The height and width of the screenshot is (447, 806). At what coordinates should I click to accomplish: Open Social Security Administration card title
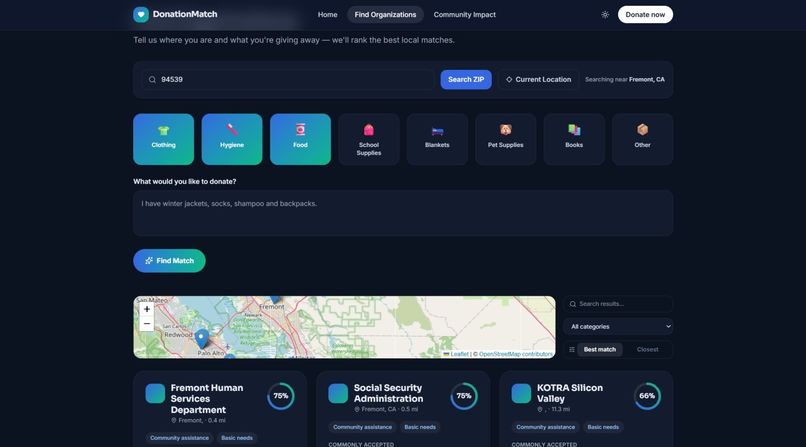[x=389, y=393]
